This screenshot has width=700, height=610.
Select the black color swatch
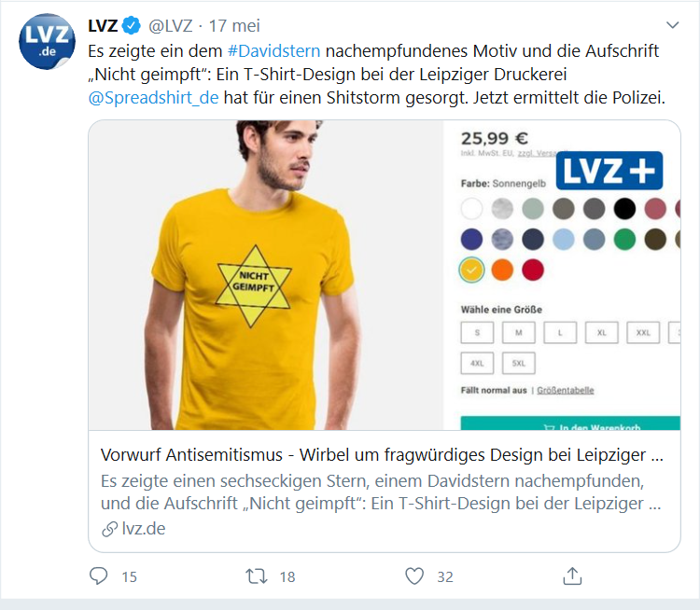coord(624,208)
